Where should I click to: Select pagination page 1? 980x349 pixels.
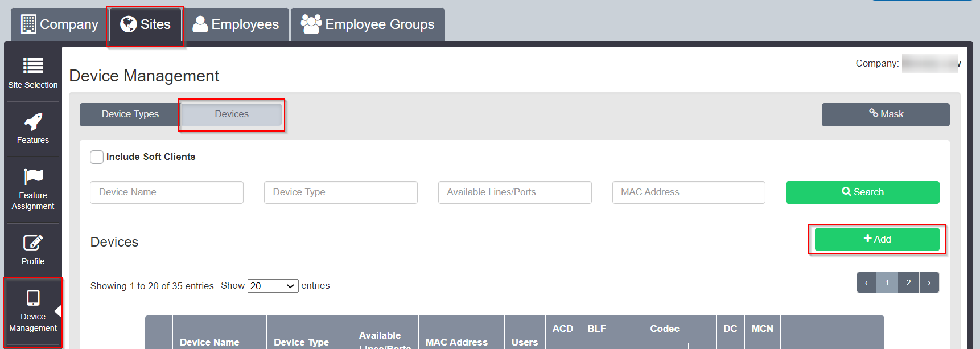click(x=887, y=282)
